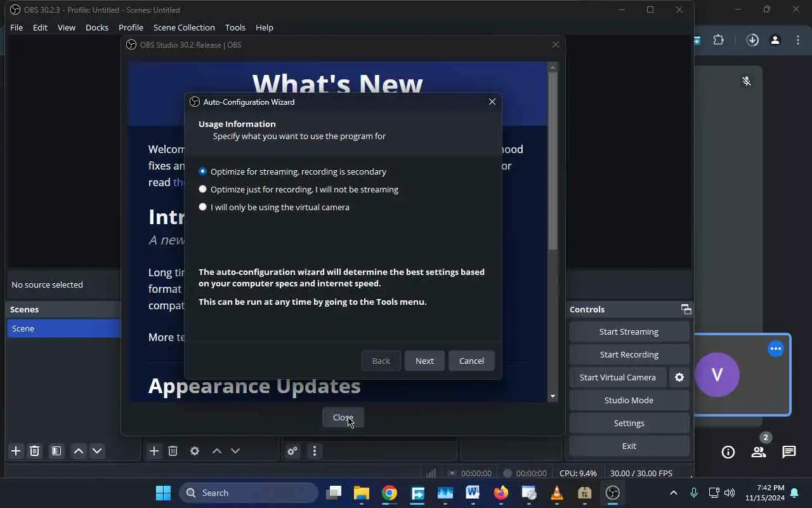Open the Tools menu
Image resolution: width=812 pixels, height=508 pixels.
click(235, 27)
